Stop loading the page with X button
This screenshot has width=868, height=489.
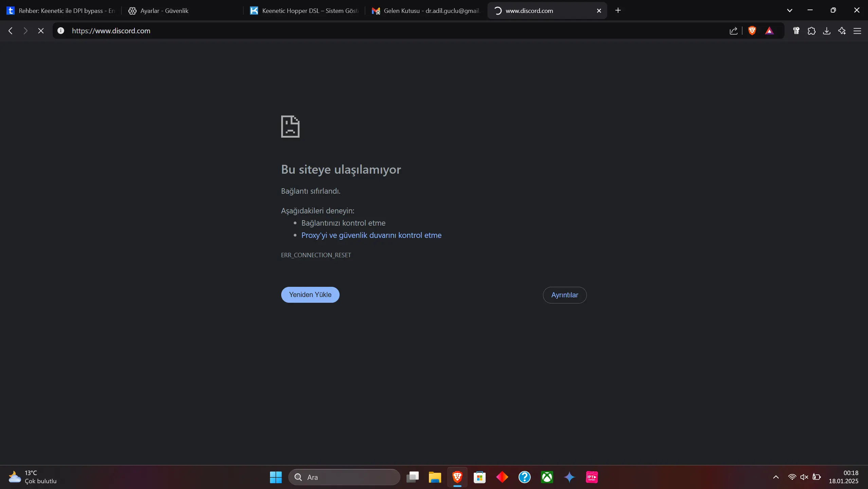coord(41,31)
